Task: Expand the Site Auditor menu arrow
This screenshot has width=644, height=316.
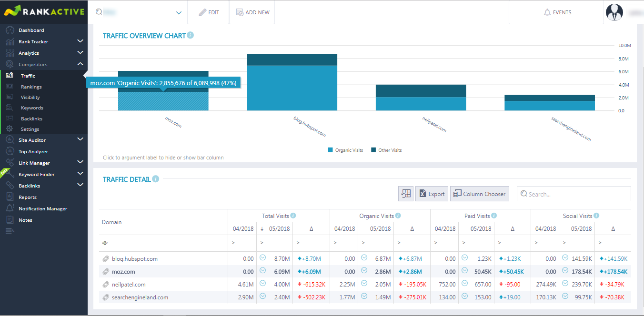Action: [80, 139]
